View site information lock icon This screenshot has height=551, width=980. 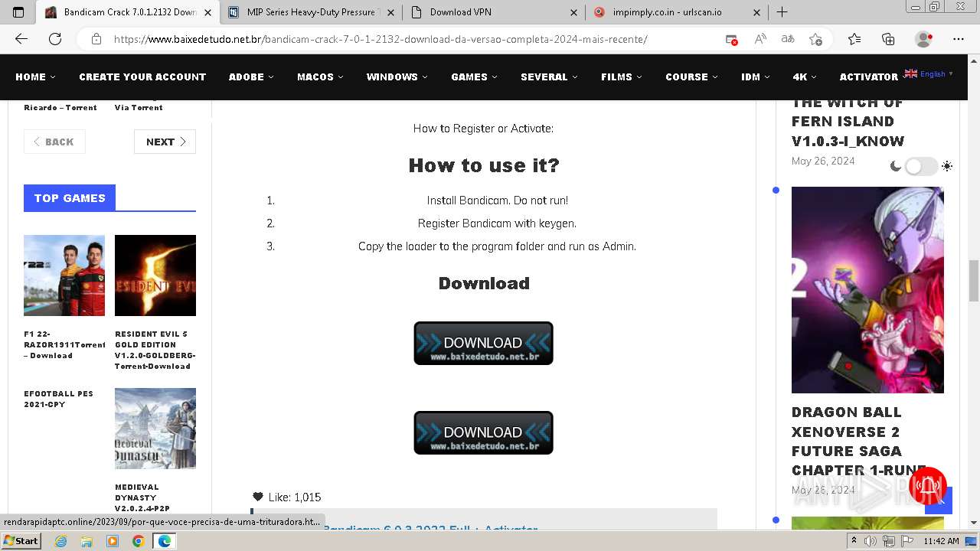tap(96, 39)
